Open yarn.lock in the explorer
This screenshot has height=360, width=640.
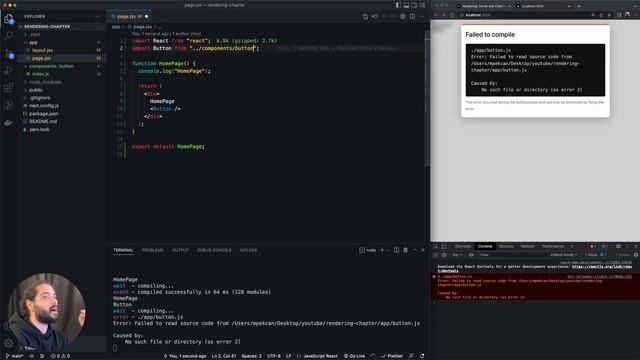pos(39,129)
